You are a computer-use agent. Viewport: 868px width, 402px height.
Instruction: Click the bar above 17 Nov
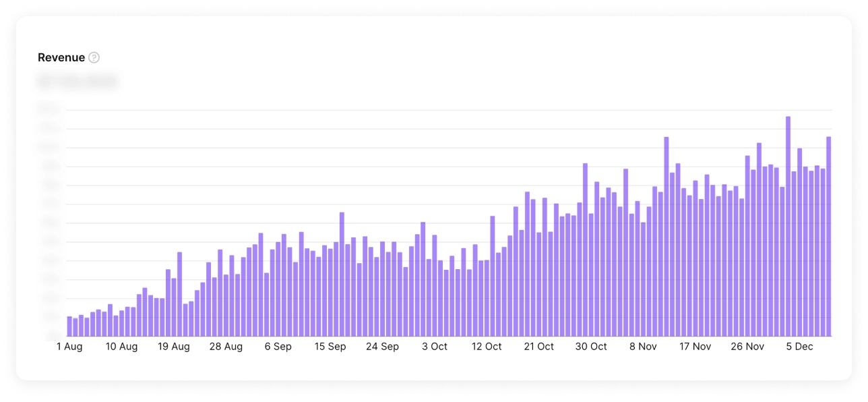(x=696, y=256)
